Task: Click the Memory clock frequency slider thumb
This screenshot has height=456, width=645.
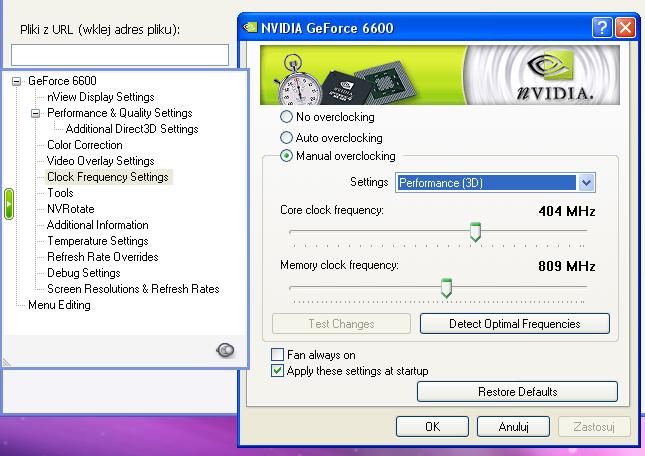Action: pos(446,288)
